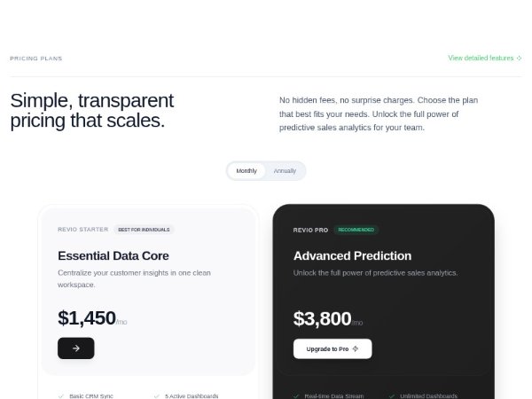This screenshot has height=399, width=532.
Task: Select the Advanced Prediction plan title
Action: click(352, 255)
